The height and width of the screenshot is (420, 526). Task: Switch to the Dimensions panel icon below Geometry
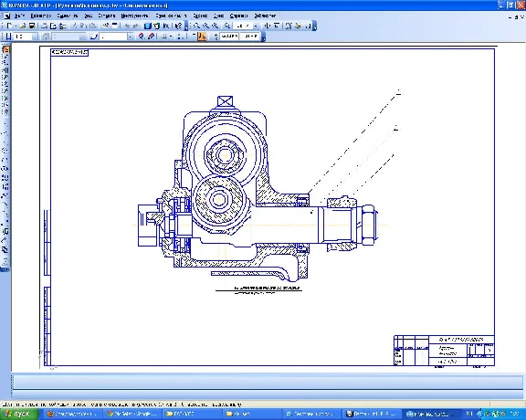point(5,57)
